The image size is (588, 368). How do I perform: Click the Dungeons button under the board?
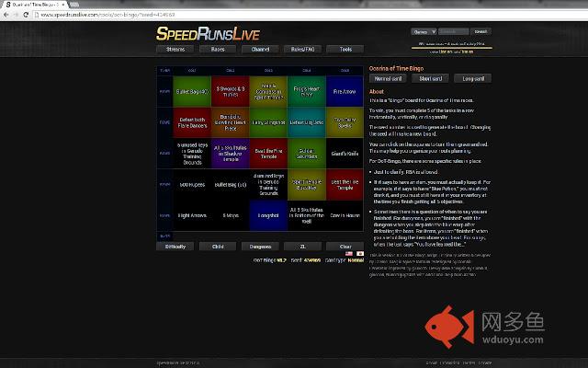tap(261, 247)
